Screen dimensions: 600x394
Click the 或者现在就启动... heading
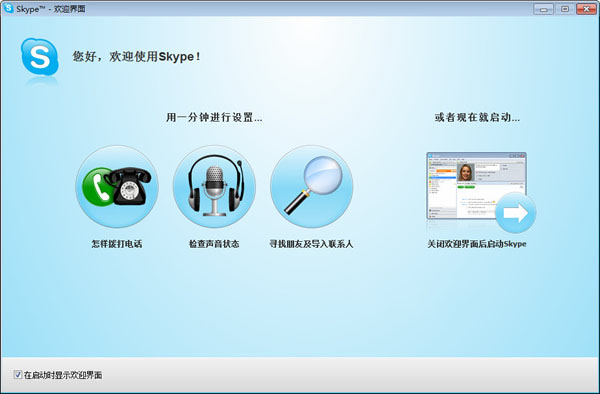coord(477,117)
